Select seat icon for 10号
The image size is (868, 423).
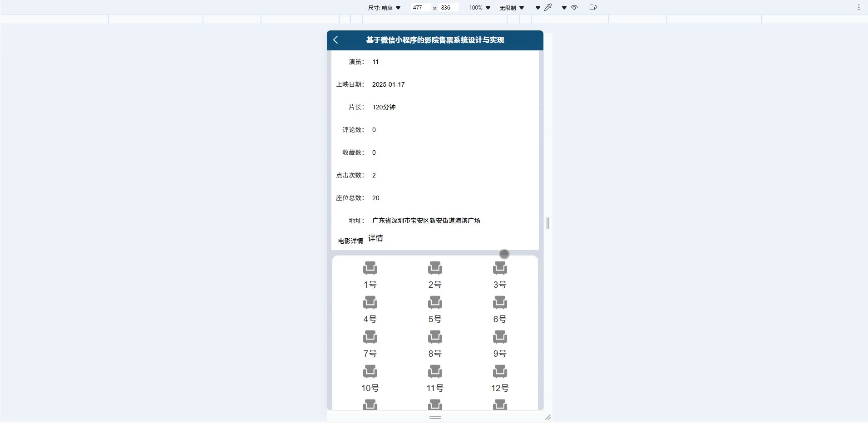tap(370, 371)
